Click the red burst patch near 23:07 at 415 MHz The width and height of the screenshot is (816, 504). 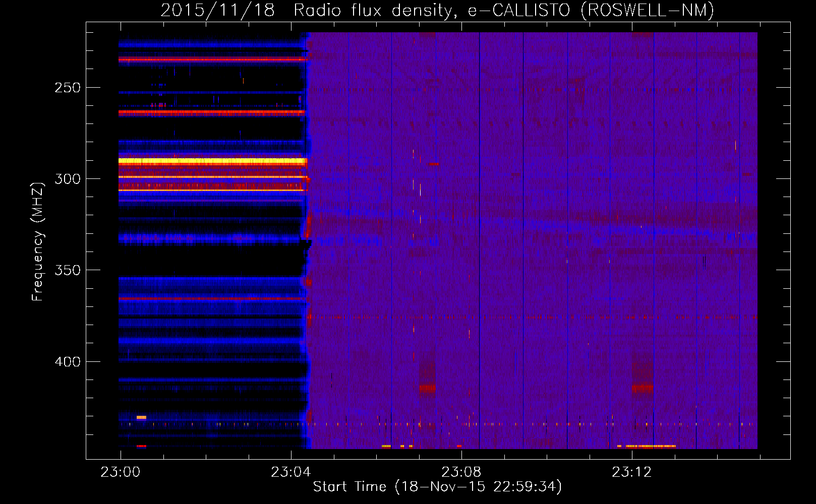point(427,388)
